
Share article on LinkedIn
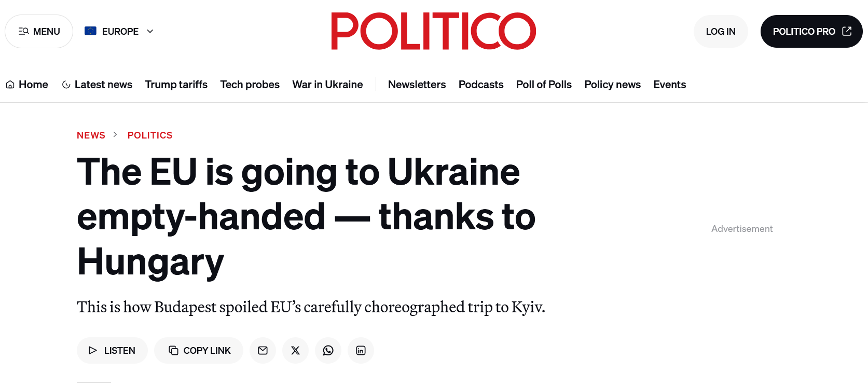(x=361, y=351)
